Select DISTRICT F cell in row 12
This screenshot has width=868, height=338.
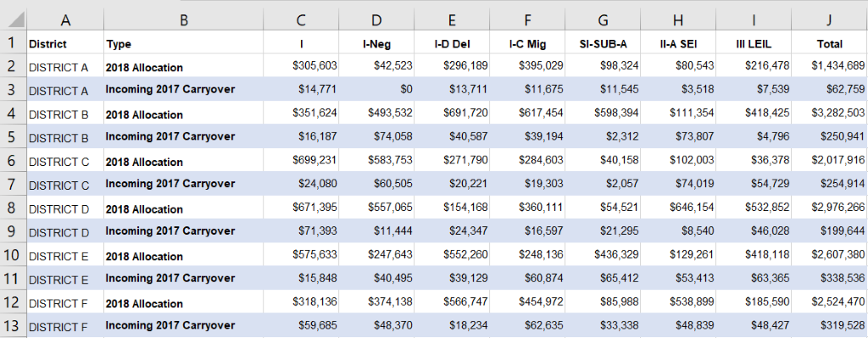(65, 302)
